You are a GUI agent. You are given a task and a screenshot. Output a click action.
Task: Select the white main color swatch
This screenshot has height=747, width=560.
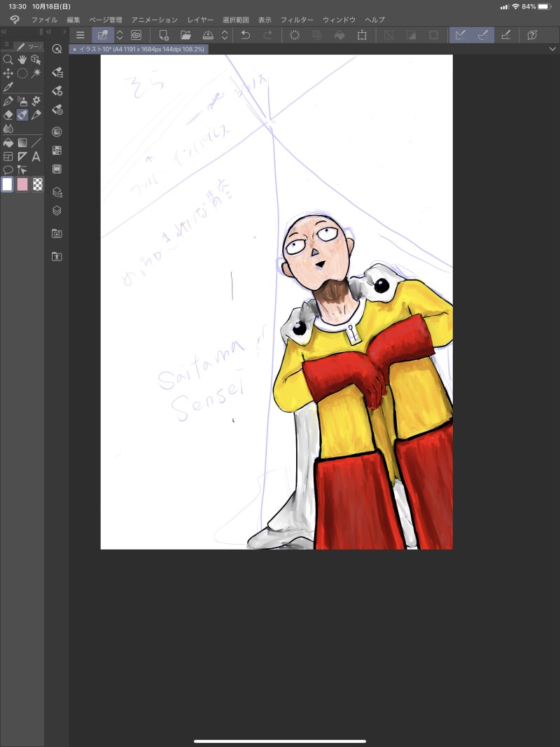[7, 184]
